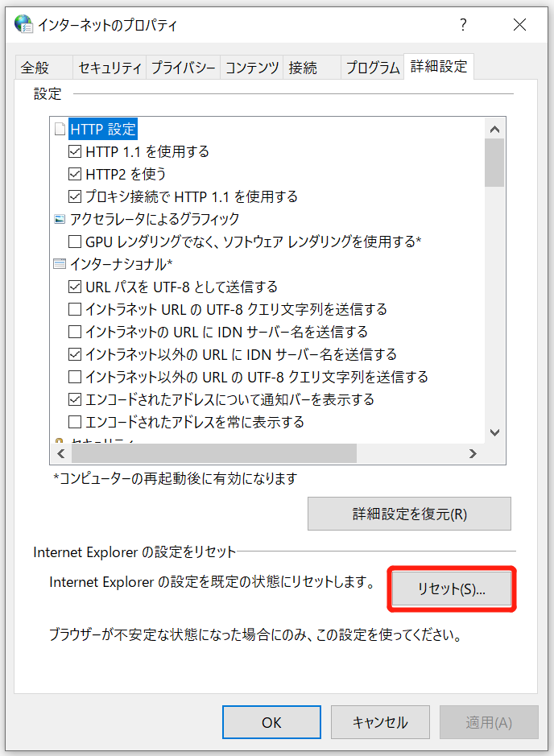This screenshot has height=756, width=554.
Task: Click the text Internet Explorer の設定を既定の状態にリセットします。
Action: [x=212, y=582]
